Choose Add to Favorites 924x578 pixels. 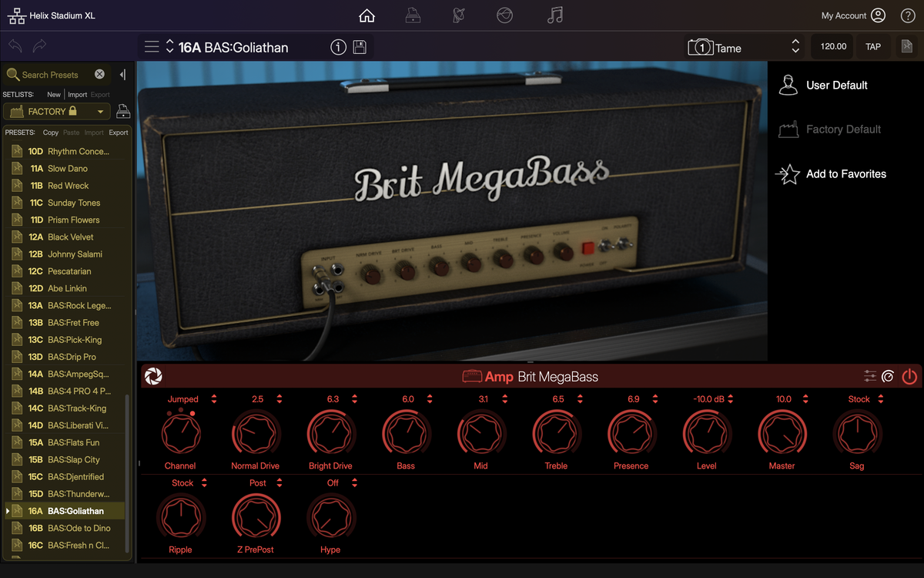pyautogui.click(x=845, y=174)
